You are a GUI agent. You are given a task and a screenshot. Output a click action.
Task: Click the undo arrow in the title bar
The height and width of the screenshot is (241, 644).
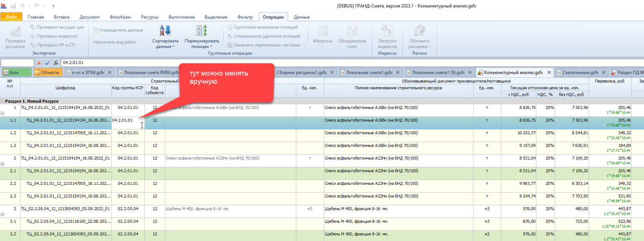point(21,6)
